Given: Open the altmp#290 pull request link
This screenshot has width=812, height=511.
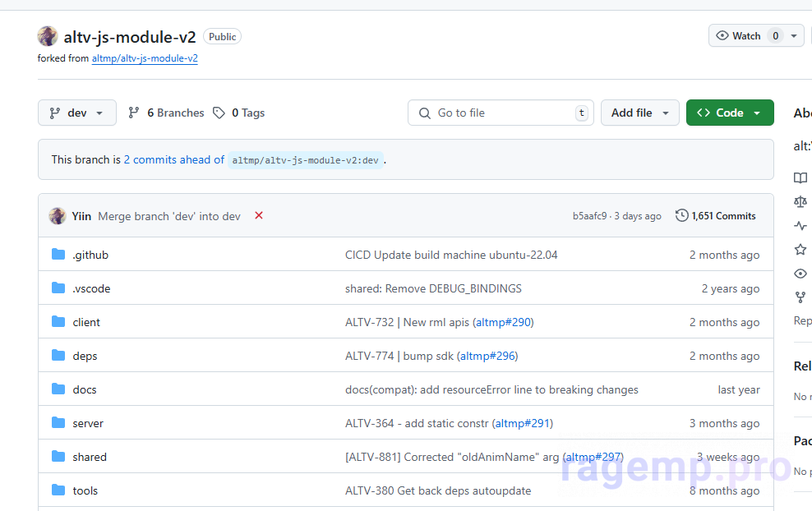Looking at the screenshot, I should pyautogui.click(x=503, y=322).
